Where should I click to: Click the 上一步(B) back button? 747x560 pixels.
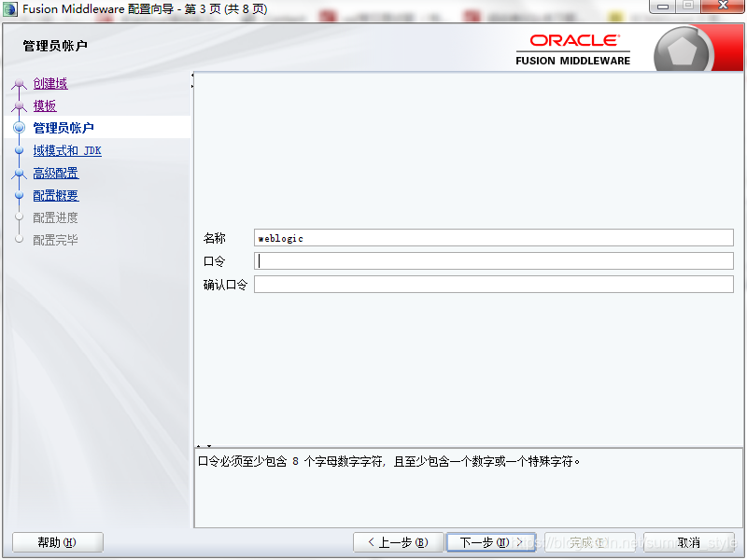(399, 542)
